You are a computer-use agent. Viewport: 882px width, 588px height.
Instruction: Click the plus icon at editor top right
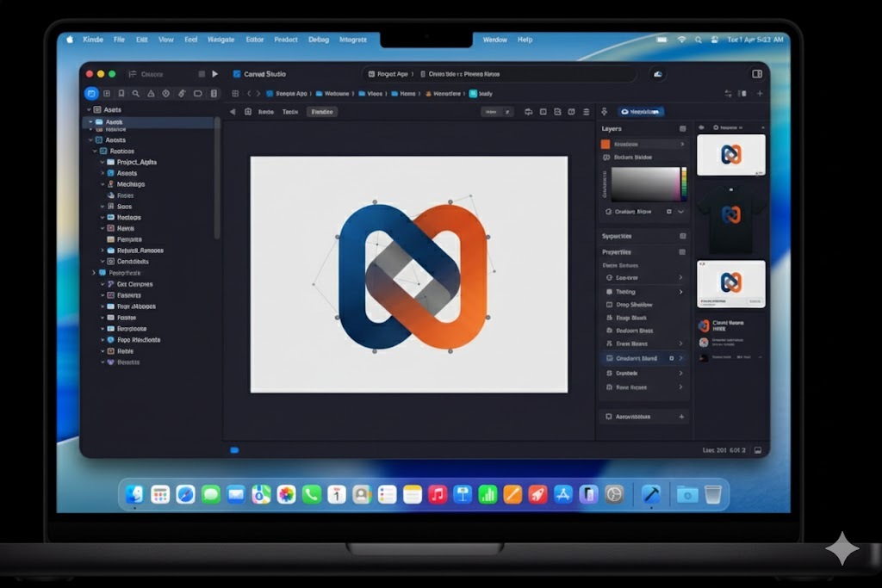click(760, 93)
